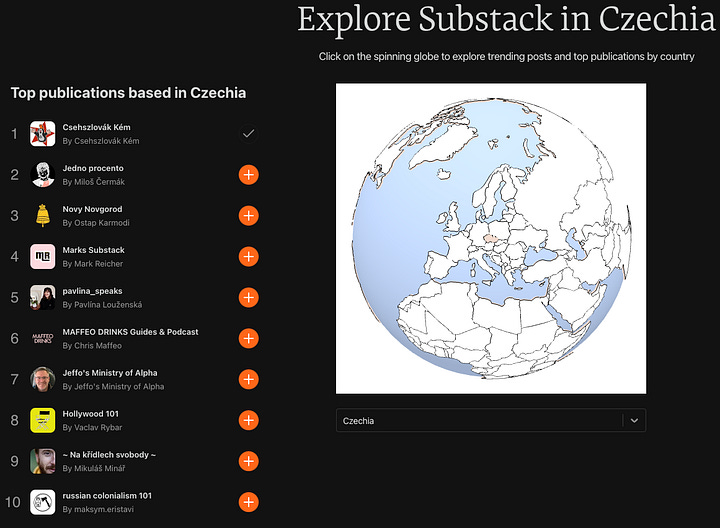Viewport: 720px width, 528px height.
Task: Open Jeffo's Ministry of Alpha avatar
Action: click(43, 379)
